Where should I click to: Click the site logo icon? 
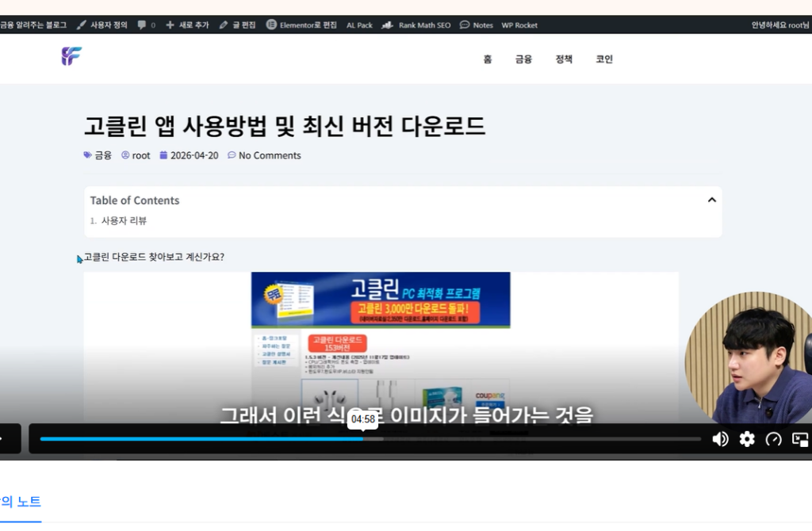coord(71,56)
